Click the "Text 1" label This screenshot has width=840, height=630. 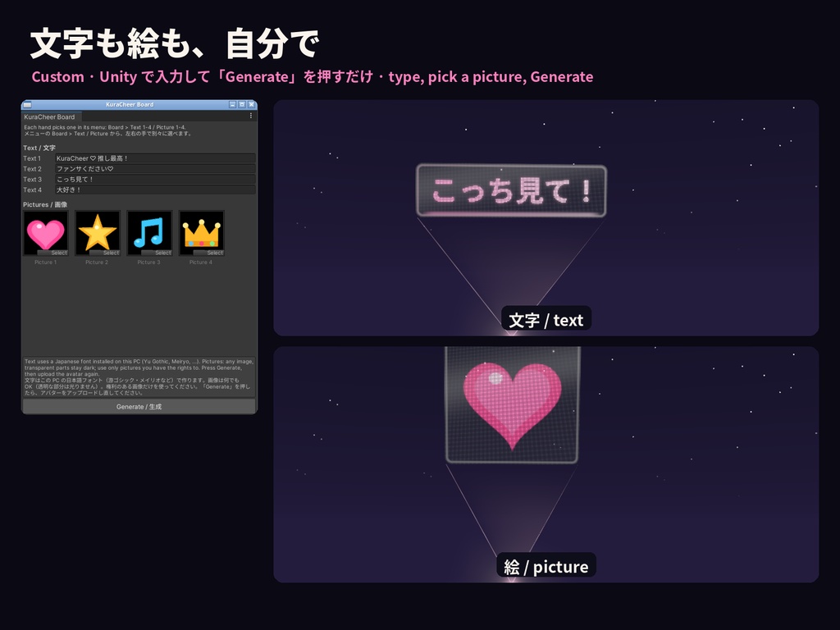[32, 158]
